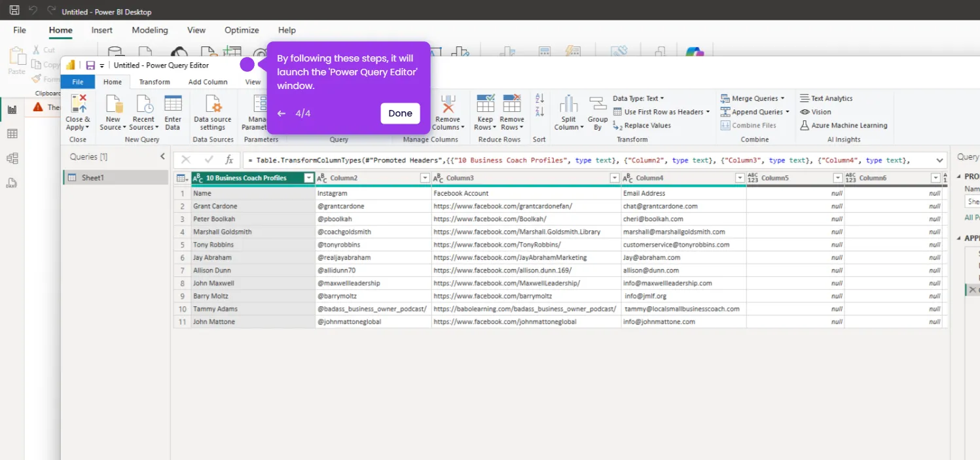Screen dimensions: 980x460
Task: Open the Column4 filter dropdown
Action: (x=740, y=178)
